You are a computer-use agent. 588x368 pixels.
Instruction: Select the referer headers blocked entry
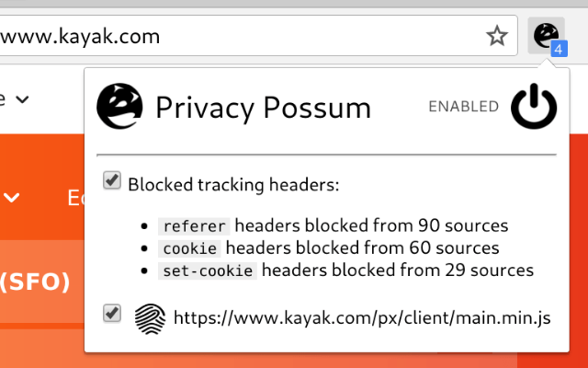[x=334, y=224]
